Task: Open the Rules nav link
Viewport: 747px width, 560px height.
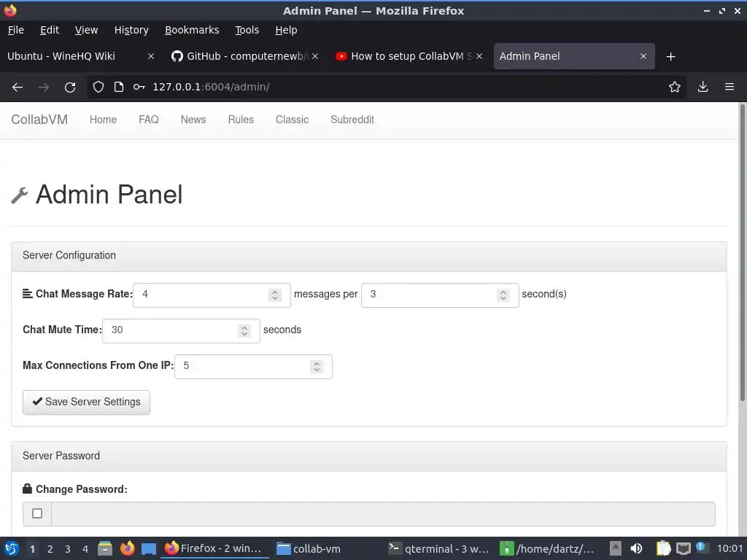Action: point(241,120)
